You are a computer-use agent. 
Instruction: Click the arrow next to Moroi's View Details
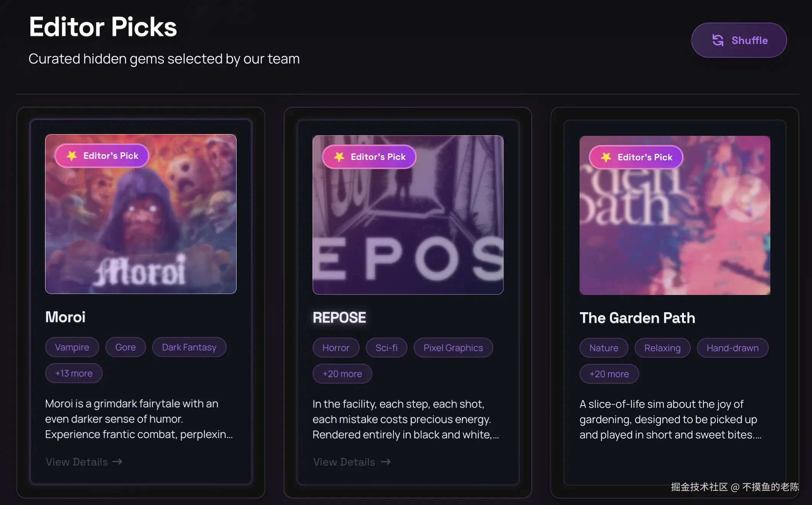[117, 462]
